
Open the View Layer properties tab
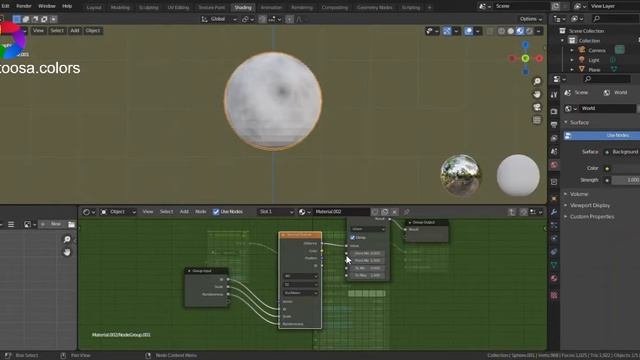click(x=554, y=138)
